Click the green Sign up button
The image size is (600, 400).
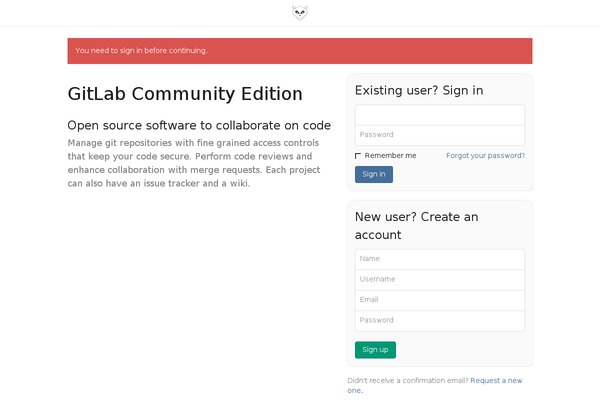pyautogui.click(x=375, y=350)
